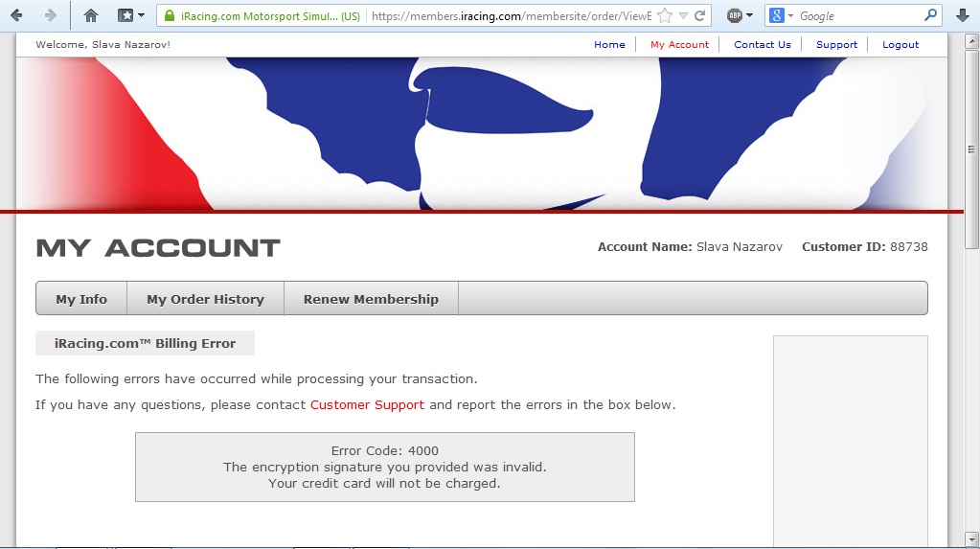Click the browser forward arrow
The height and width of the screenshot is (549, 980).
click(x=50, y=15)
